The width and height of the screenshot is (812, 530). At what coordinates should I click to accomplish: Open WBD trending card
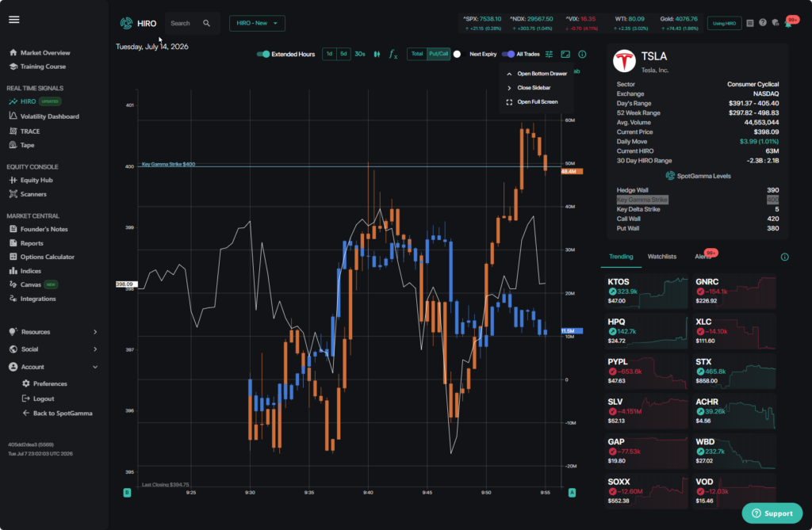click(x=734, y=452)
